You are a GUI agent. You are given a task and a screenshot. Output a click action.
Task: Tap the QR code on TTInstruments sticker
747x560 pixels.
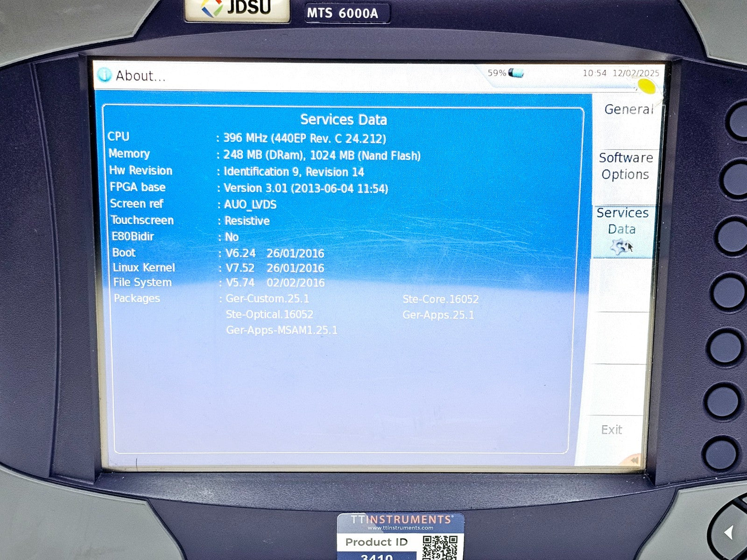click(439, 547)
